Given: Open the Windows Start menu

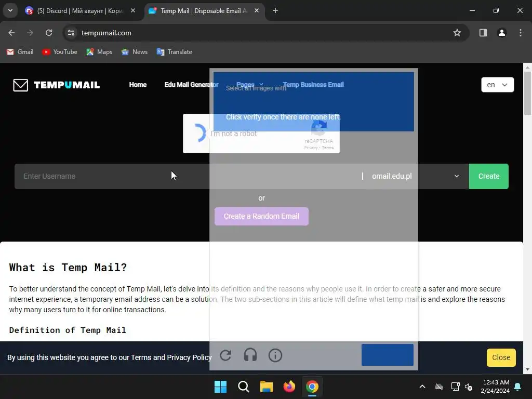Looking at the screenshot, I should (x=220, y=387).
